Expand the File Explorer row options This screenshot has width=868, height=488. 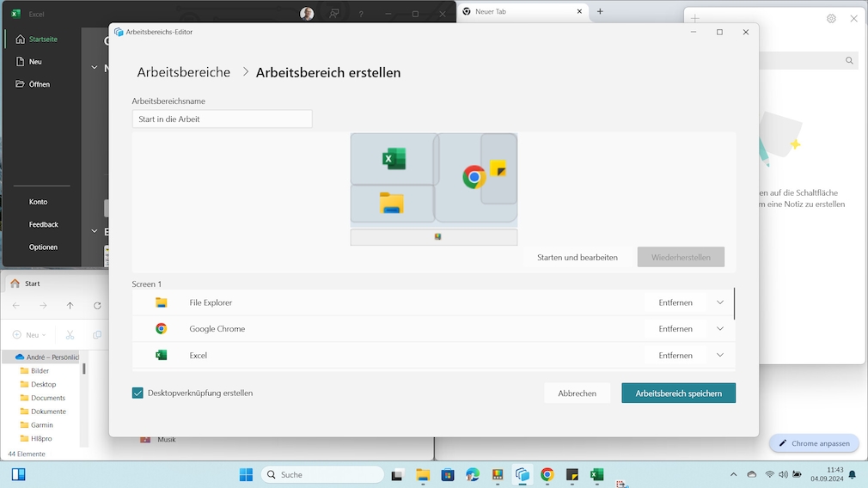719,302
